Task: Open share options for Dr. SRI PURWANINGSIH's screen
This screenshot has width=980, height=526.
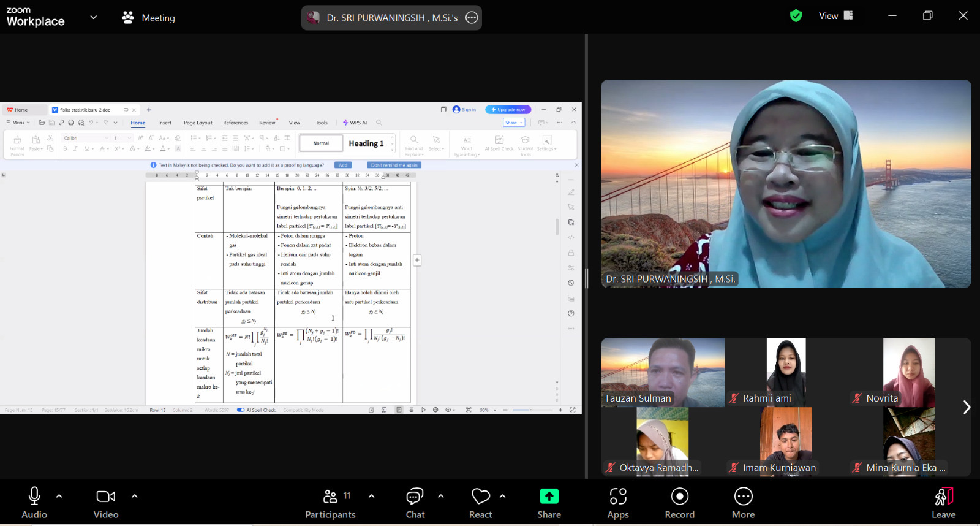Action: [x=472, y=18]
